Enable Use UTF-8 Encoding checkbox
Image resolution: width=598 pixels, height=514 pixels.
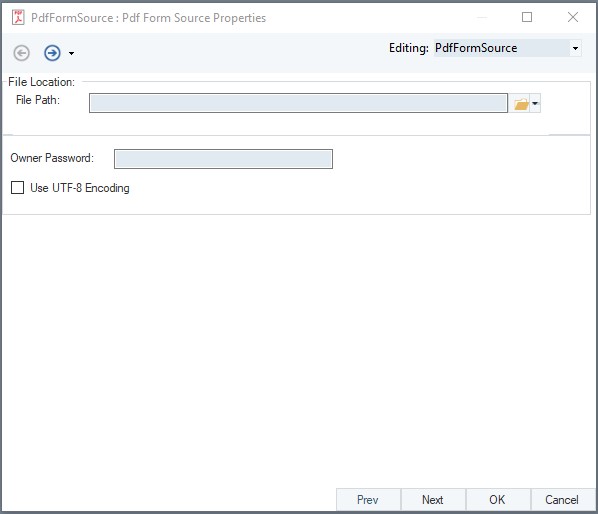click(x=18, y=188)
